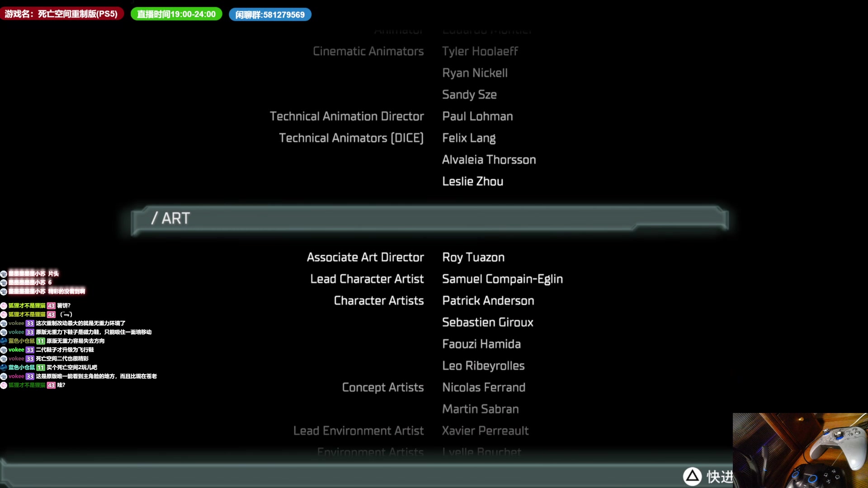Click the live stream time badge 19:00-24:00
Image resolution: width=868 pixels, height=488 pixels.
pos(175,14)
